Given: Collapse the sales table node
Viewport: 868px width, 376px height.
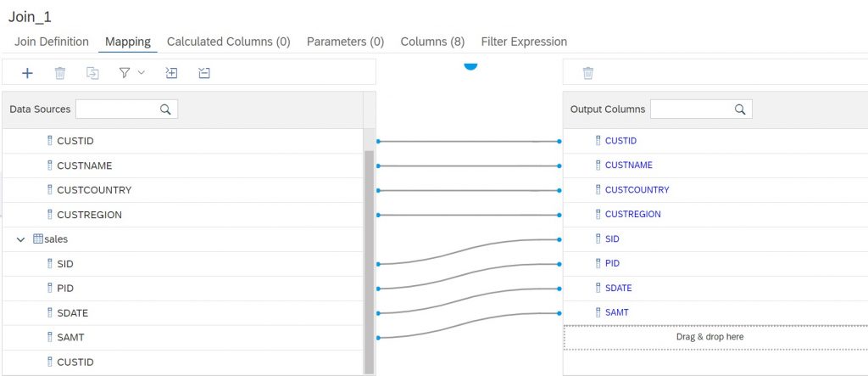Looking at the screenshot, I should click(20, 239).
